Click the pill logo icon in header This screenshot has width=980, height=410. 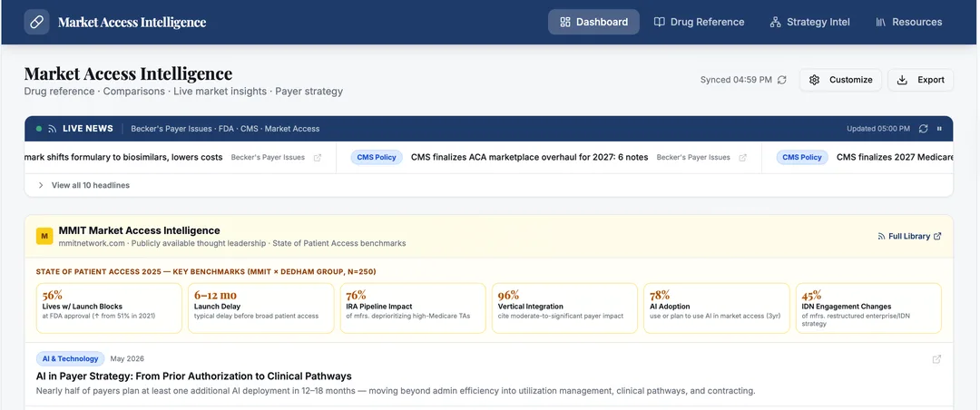tap(36, 22)
